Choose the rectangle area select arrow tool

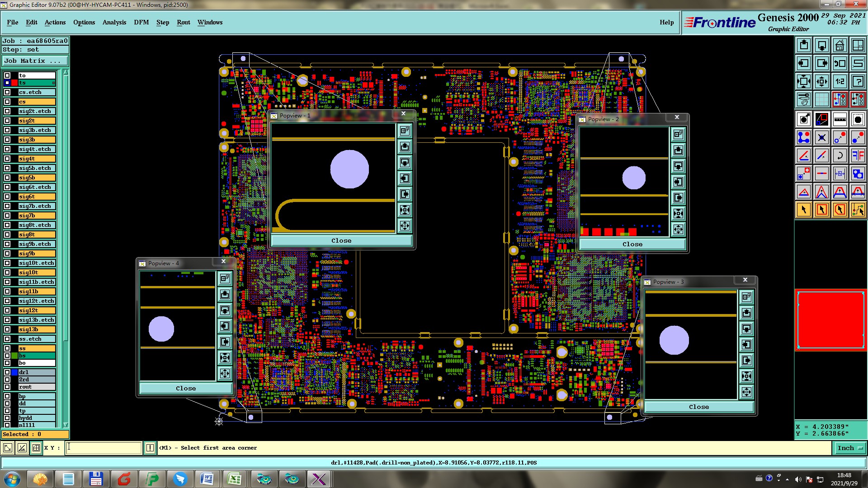point(821,210)
